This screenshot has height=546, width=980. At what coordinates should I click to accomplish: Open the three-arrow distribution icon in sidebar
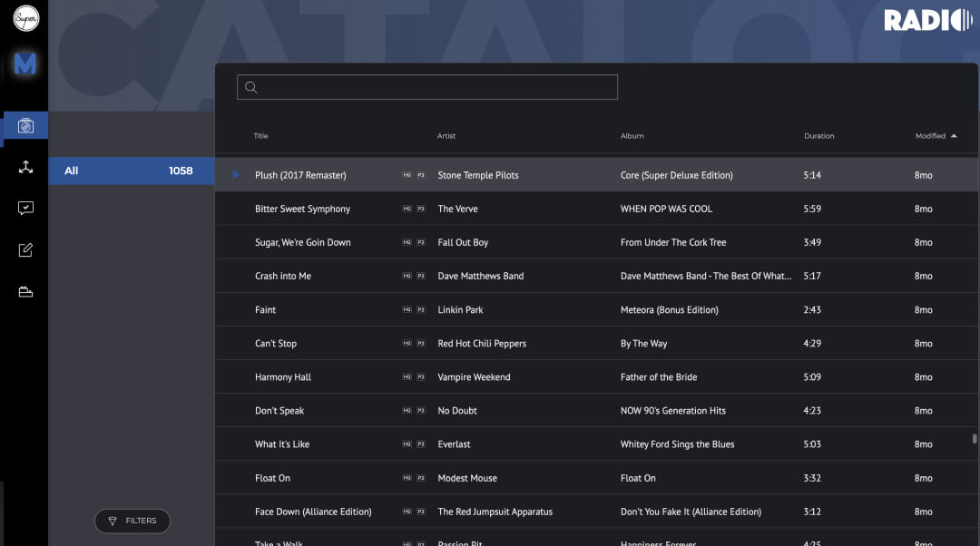[25, 167]
